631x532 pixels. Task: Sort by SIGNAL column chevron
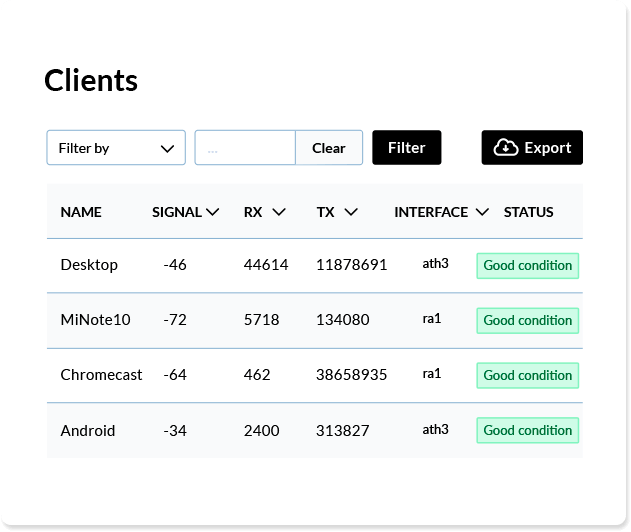click(212, 212)
